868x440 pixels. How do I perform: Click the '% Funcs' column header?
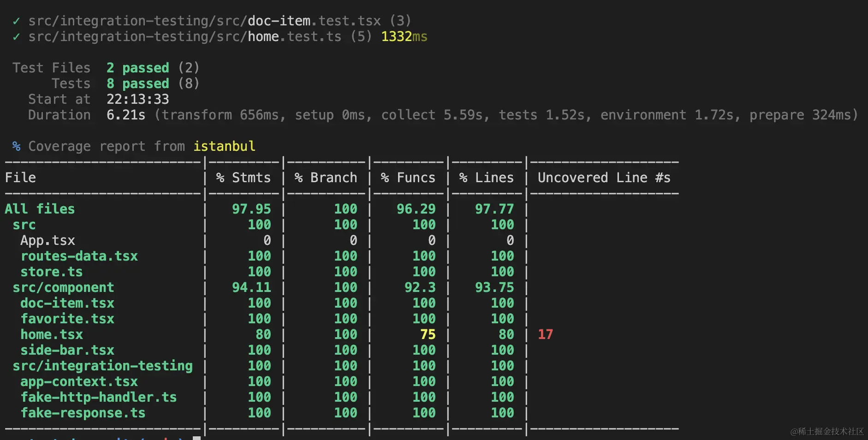(408, 178)
